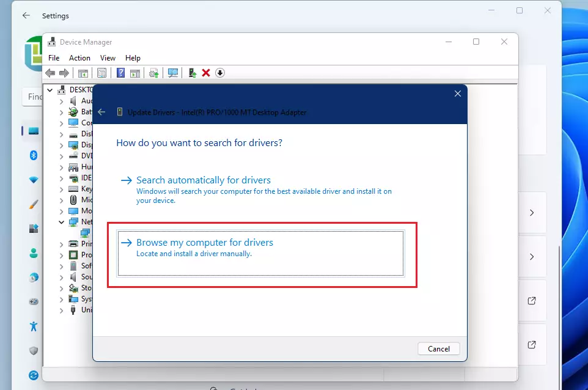Click the Update device driver gear icon
Screen dimensions: 588x390
click(154, 73)
